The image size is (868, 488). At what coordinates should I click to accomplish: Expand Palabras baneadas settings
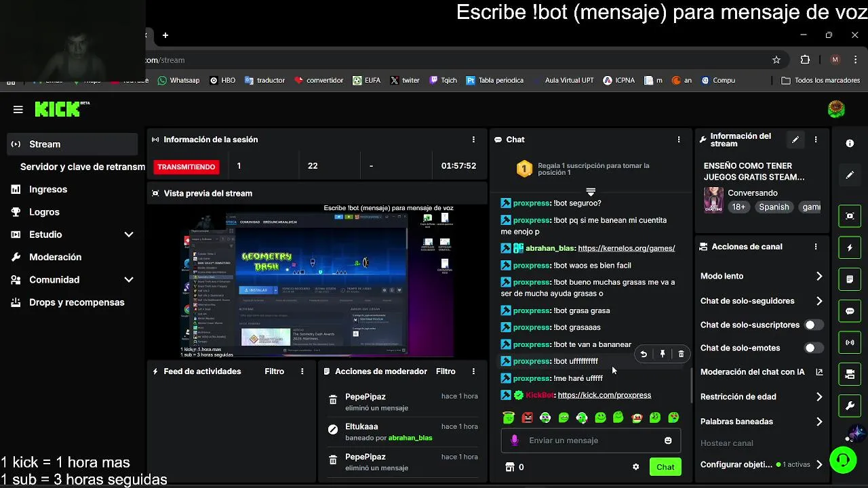pos(819,422)
